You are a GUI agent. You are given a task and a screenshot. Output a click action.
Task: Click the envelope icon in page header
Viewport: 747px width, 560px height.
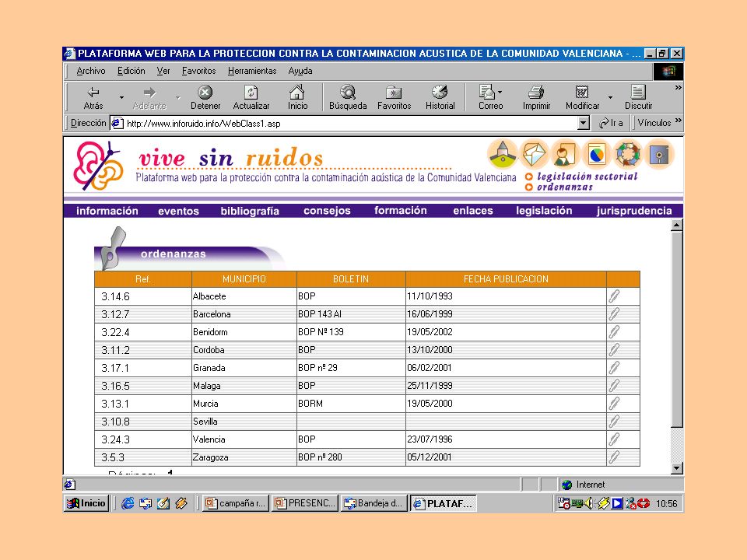click(534, 154)
